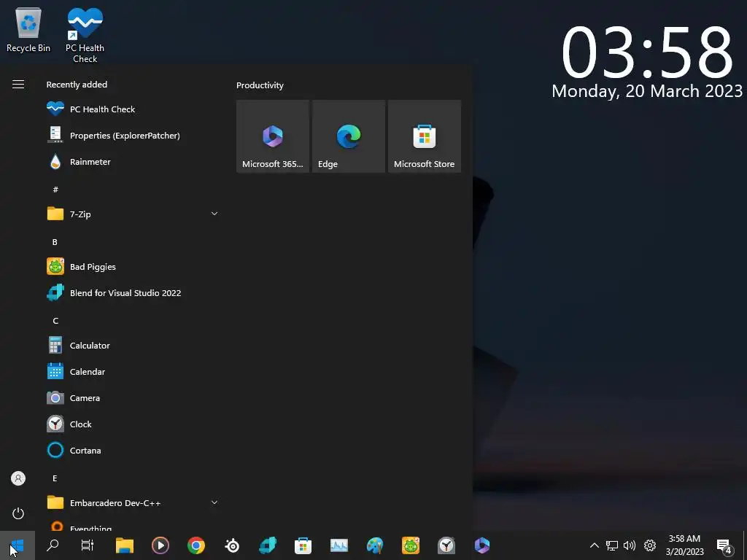Click the C letter header
The height and width of the screenshot is (560, 747).
[55, 321]
